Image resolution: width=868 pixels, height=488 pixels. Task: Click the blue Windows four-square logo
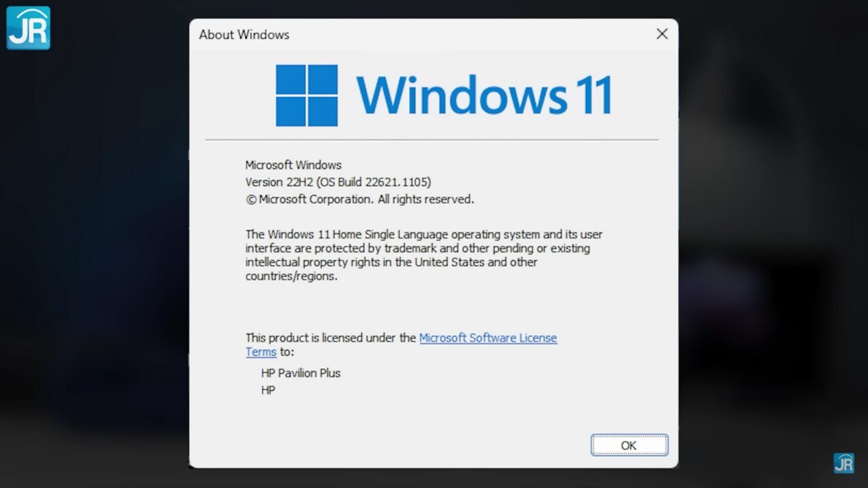tap(307, 96)
